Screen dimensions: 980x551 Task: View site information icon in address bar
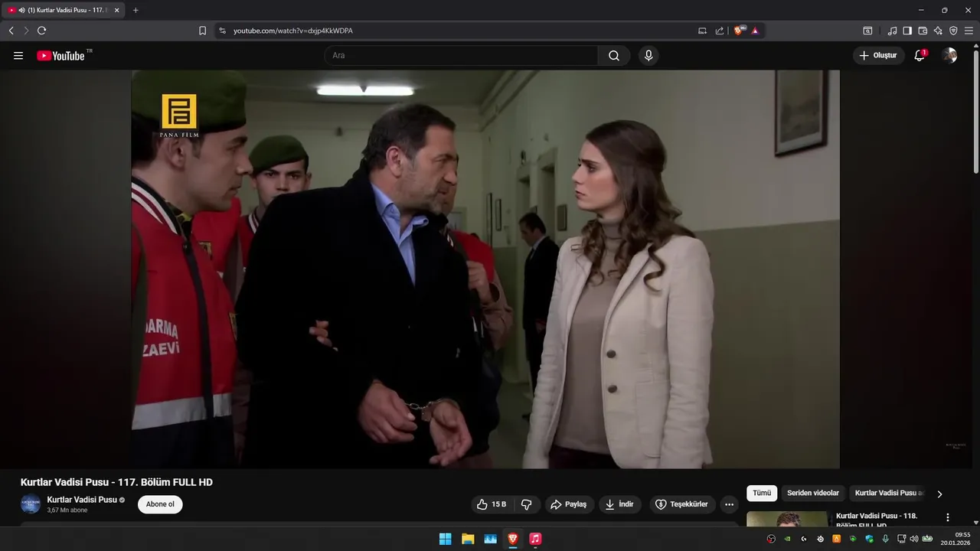pyautogui.click(x=223, y=31)
